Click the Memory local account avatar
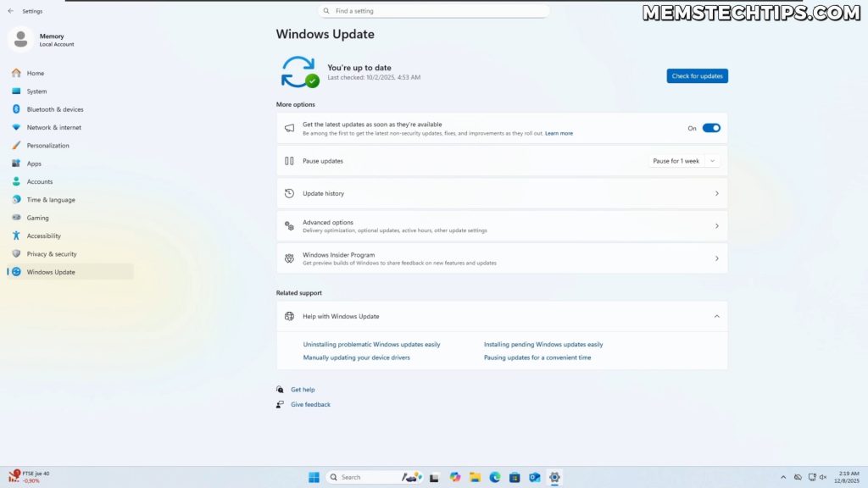The width and height of the screenshot is (868, 488). [19, 39]
